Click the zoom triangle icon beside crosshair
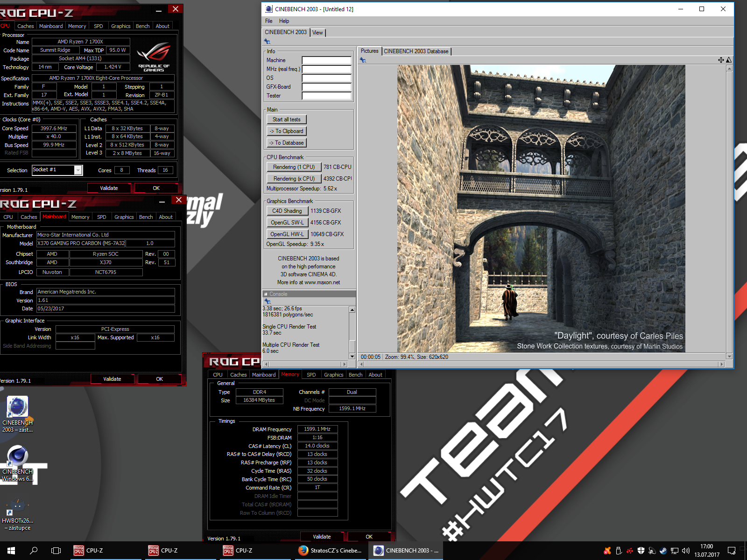This screenshot has width=747, height=560. 729,60
